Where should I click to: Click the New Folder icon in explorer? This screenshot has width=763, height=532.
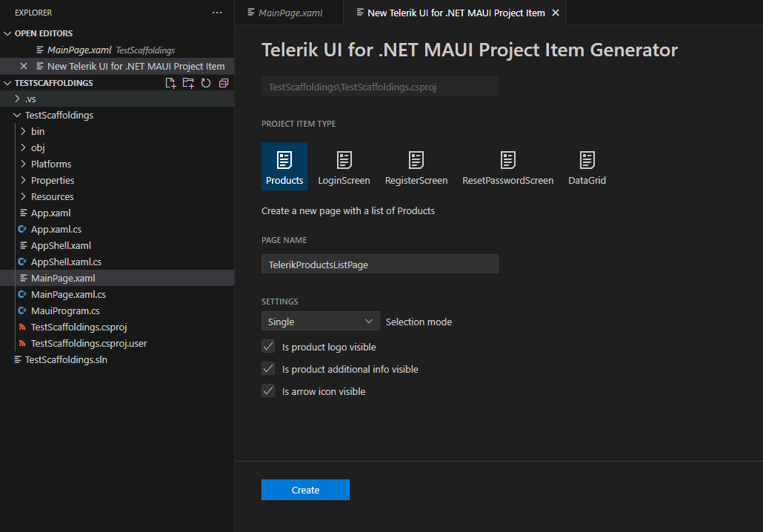pos(188,83)
